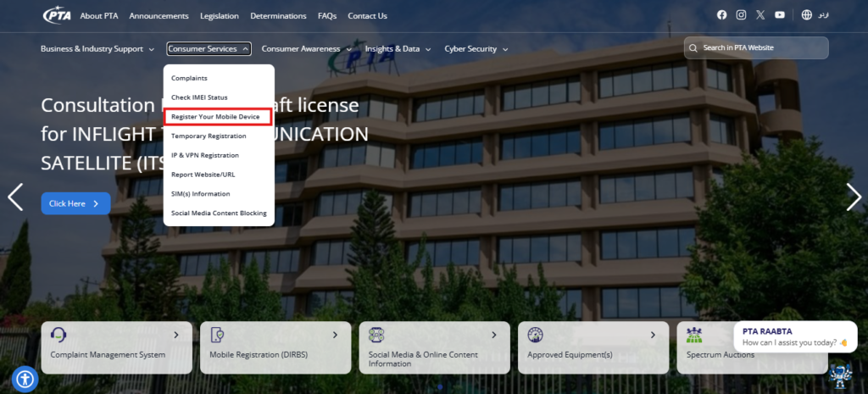Click the PTA logo in header
This screenshot has width=868, height=394.
57,15
